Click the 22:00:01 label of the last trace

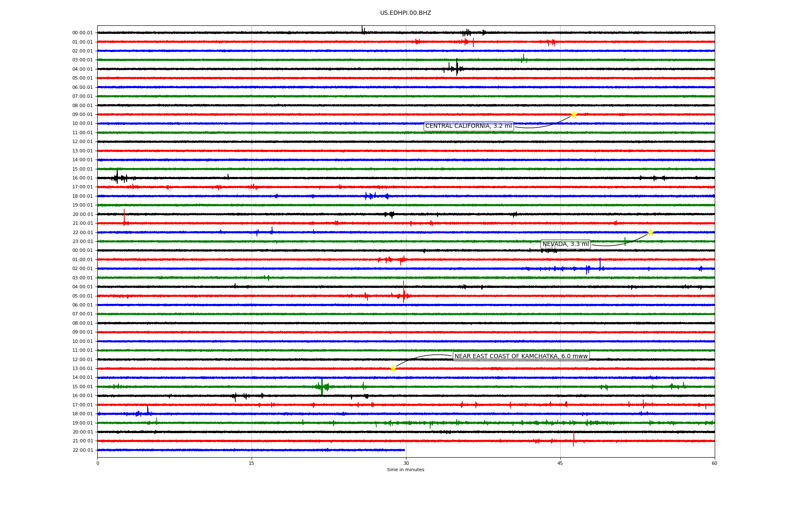point(82,450)
